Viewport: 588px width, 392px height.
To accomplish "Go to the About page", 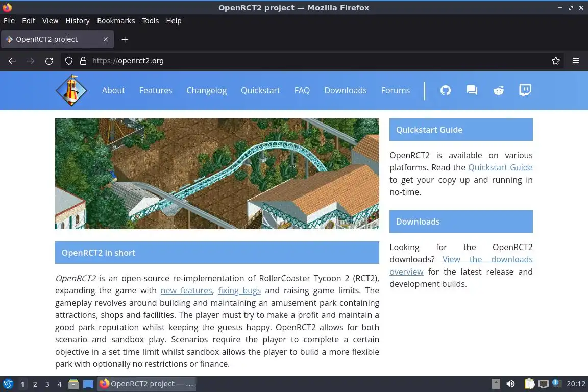I will click(x=113, y=90).
